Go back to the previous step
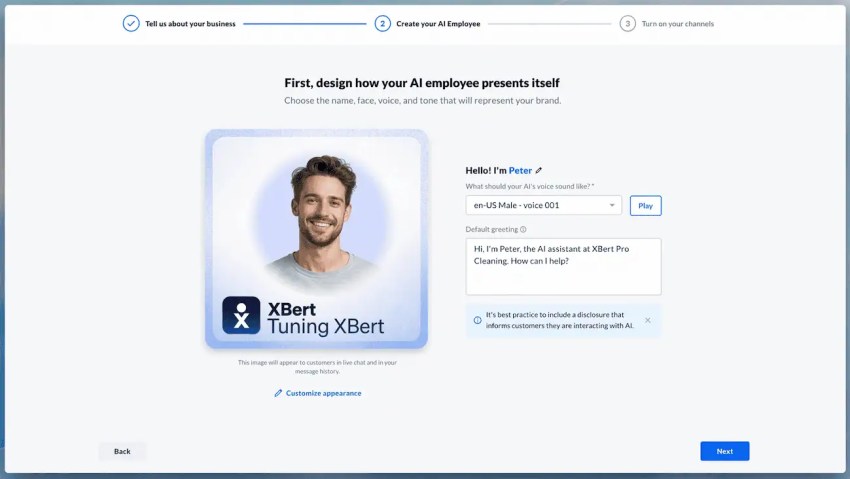This screenshot has width=850, height=479. (x=122, y=451)
